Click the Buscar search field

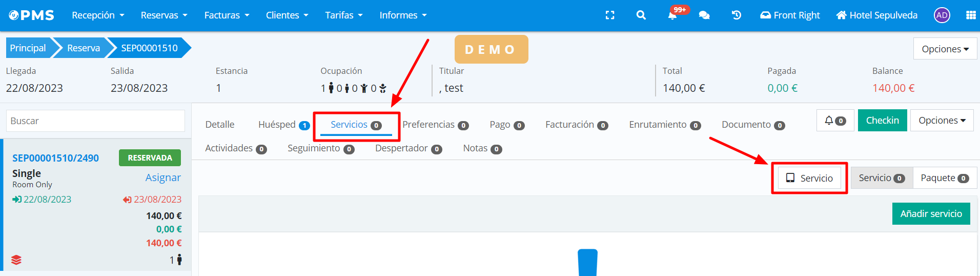(x=95, y=121)
